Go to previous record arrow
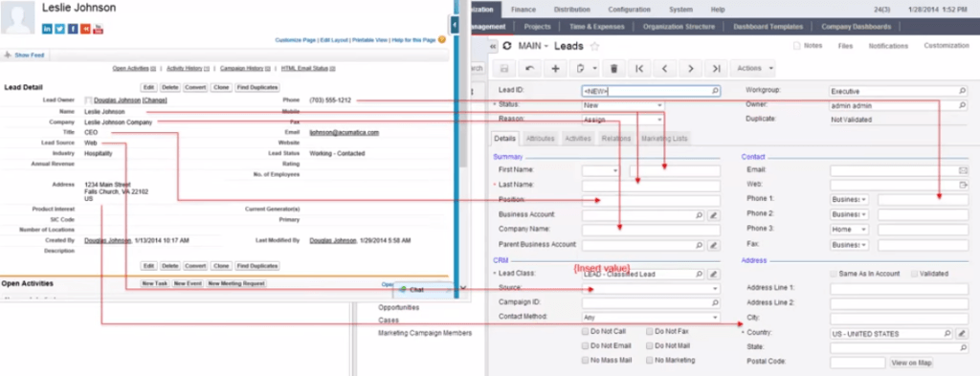This screenshot has height=376, width=980. pos(665,68)
